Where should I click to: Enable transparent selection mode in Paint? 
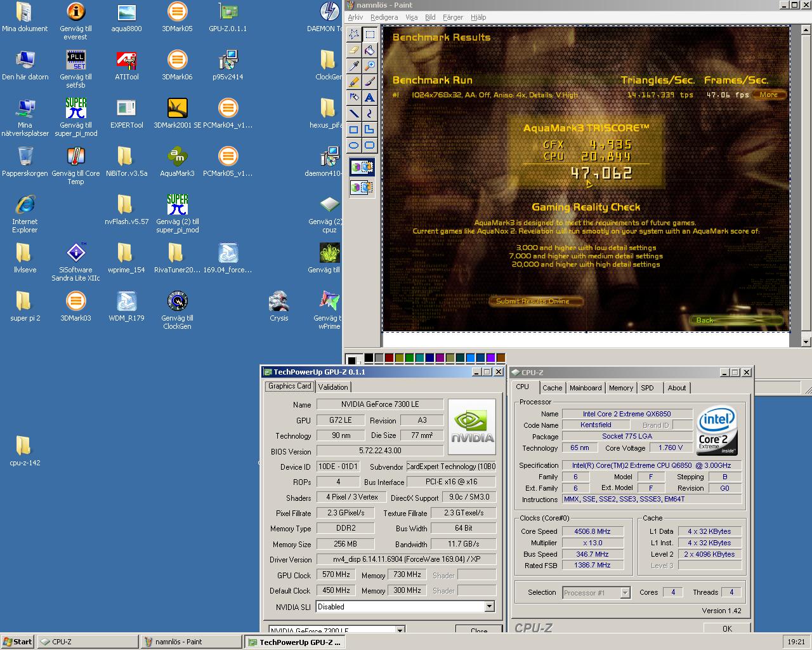[x=362, y=187]
